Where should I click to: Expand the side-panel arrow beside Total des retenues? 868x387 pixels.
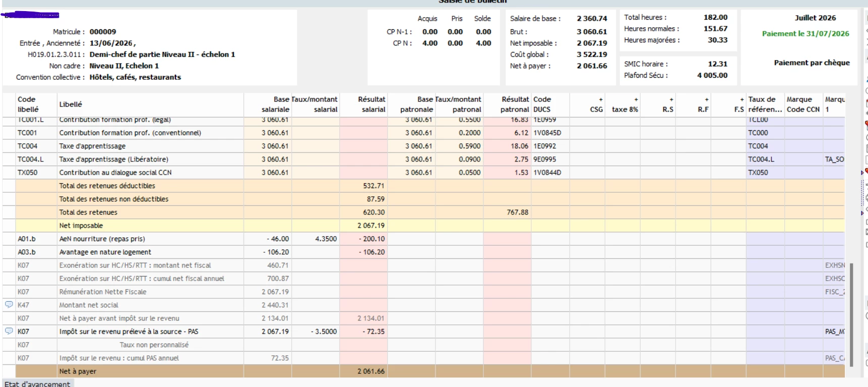(862, 213)
